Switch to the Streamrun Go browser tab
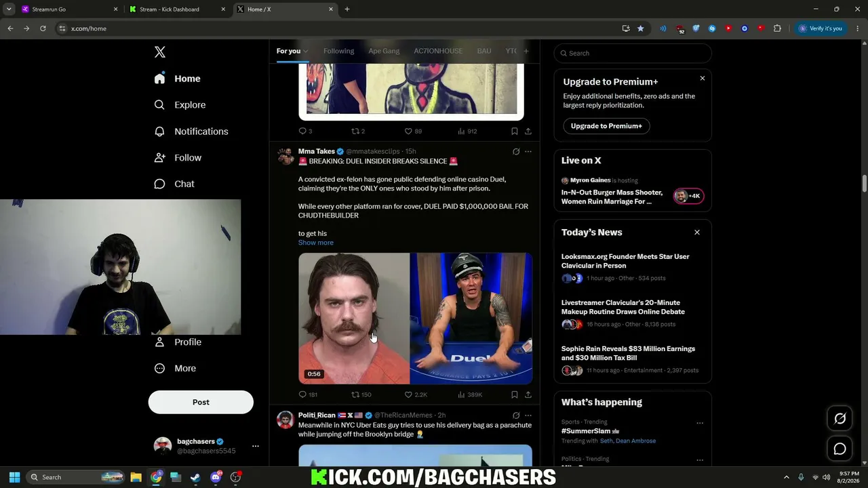The image size is (868, 488). [68, 9]
